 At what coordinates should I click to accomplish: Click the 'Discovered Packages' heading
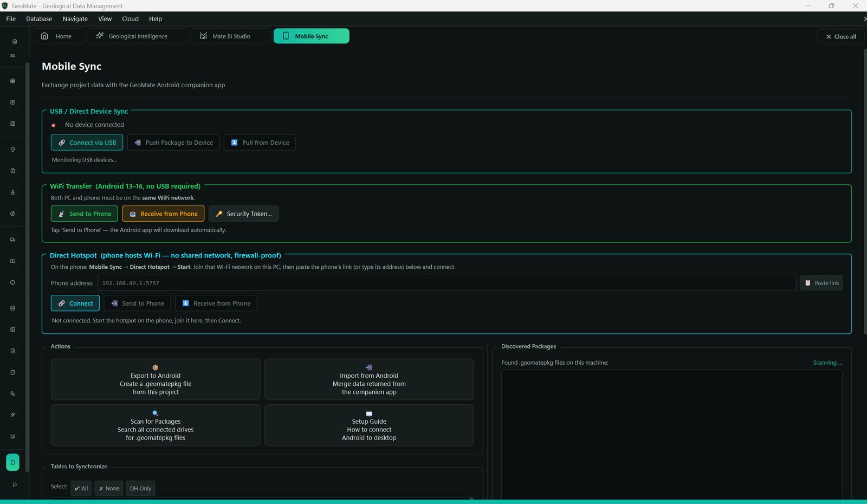[x=528, y=346]
